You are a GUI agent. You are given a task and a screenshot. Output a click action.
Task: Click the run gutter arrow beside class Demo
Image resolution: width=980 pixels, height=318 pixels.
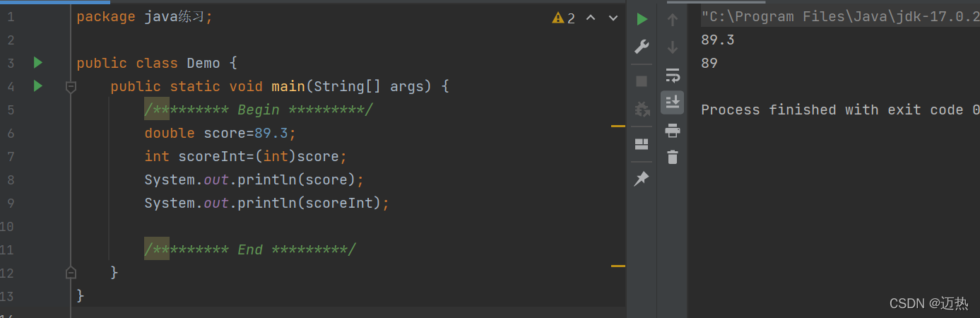tap(38, 63)
